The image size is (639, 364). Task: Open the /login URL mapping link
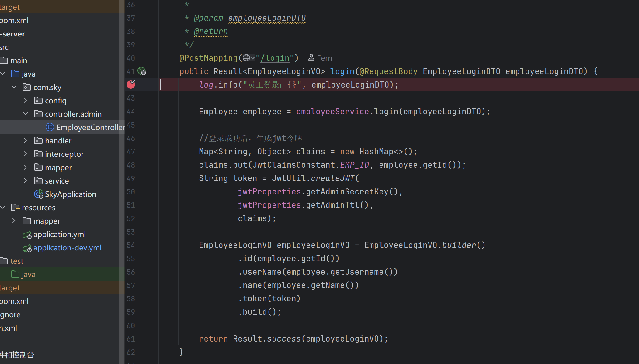point(275,58)
